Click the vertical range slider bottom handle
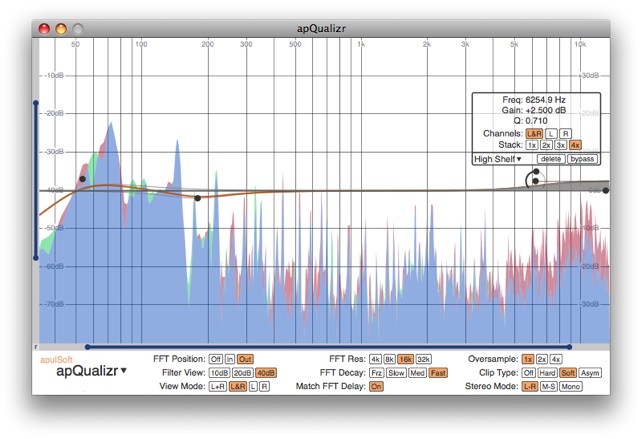Screen dimensions: 642x439 pos(36,258)
